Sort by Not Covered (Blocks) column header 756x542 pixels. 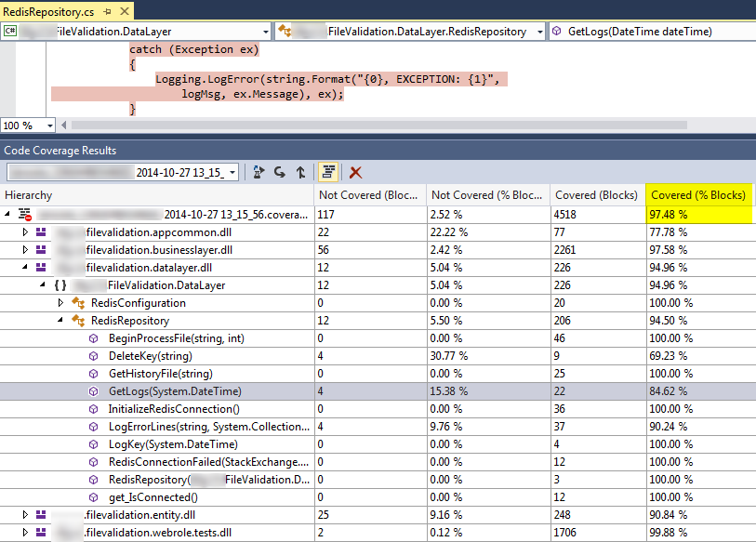pos(369,195)
